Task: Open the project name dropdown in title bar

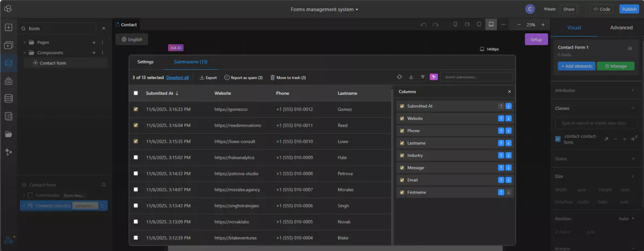Action: coord(325,9)
